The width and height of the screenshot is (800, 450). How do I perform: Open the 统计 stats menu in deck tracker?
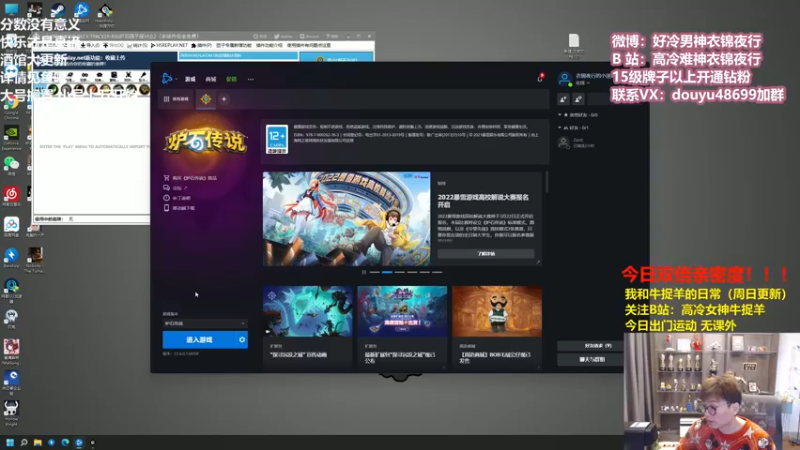pos(137,45)
